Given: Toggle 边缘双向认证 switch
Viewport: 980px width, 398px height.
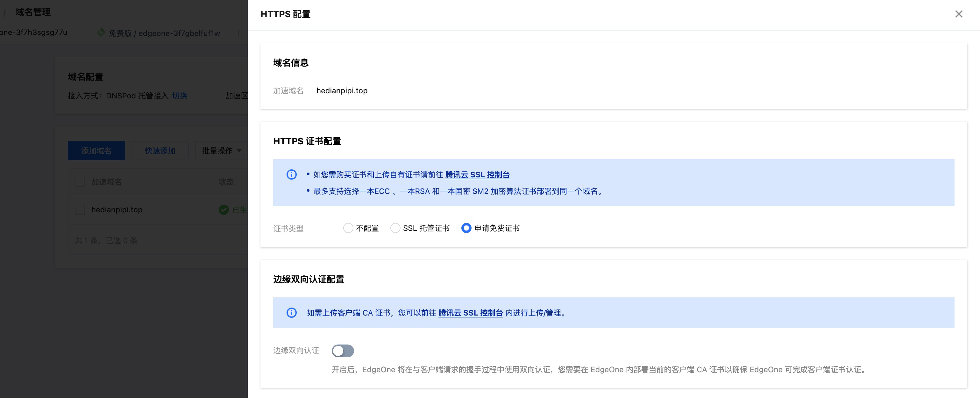Looking at the screenshot, I should pos(343,351).
